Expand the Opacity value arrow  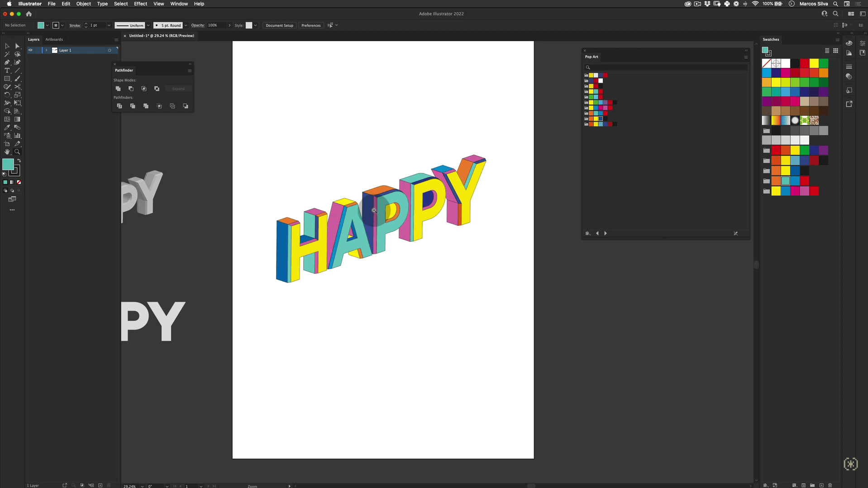[229, 25]
